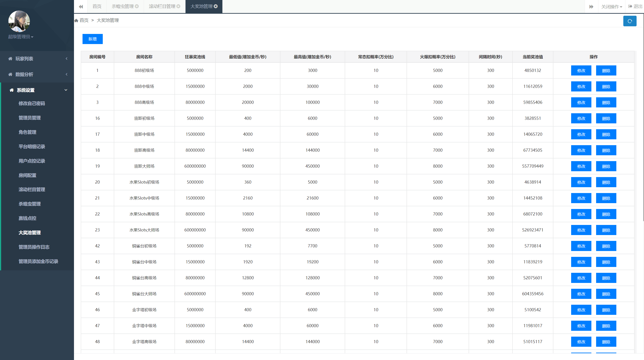The image size is (644, 360).
Task: Open the 关闭操作 dropdown menu
Action: [611, 7]
